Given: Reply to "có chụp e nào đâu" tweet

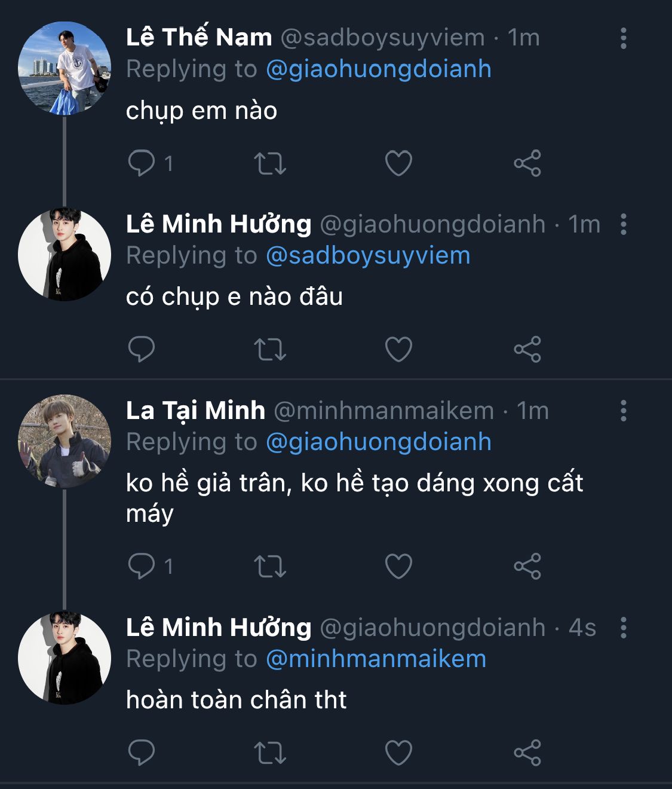Looking at the screenshot, I should tap(142, 350).
